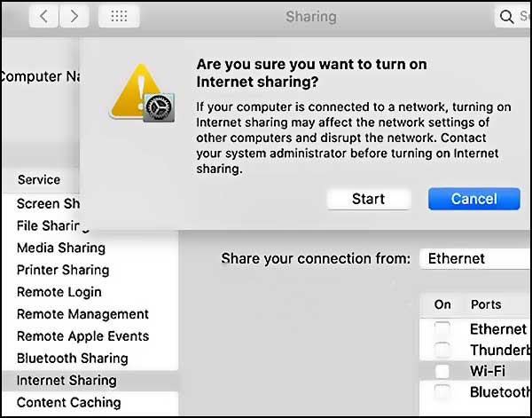Select Remote Login service

[59, 292]
